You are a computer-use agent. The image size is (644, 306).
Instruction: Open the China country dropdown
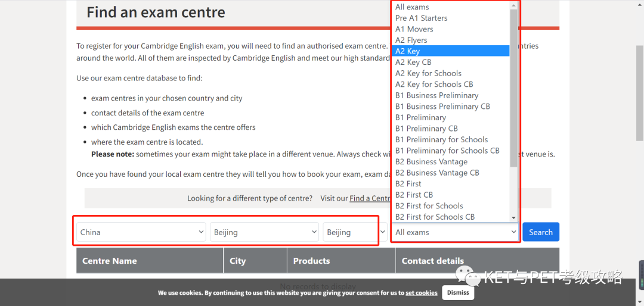141,232
